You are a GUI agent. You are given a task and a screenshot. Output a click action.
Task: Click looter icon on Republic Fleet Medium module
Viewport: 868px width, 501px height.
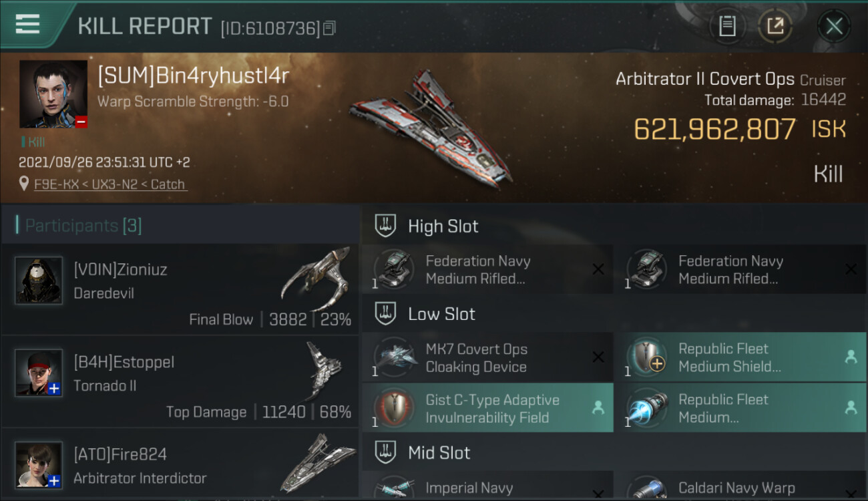click(x=851, y=407)
